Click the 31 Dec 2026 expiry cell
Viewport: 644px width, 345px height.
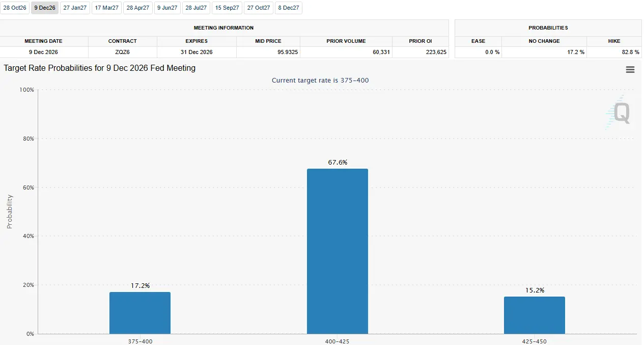pos(196,52)
